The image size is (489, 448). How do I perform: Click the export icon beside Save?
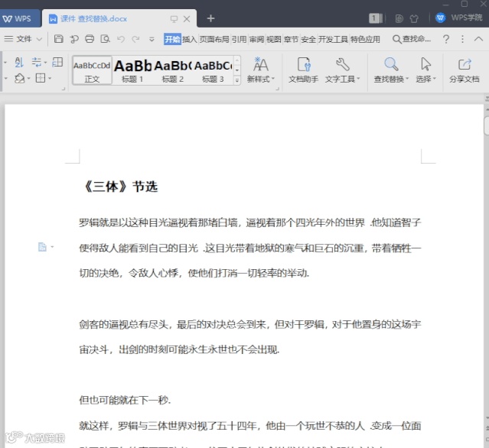coord(74,39)
